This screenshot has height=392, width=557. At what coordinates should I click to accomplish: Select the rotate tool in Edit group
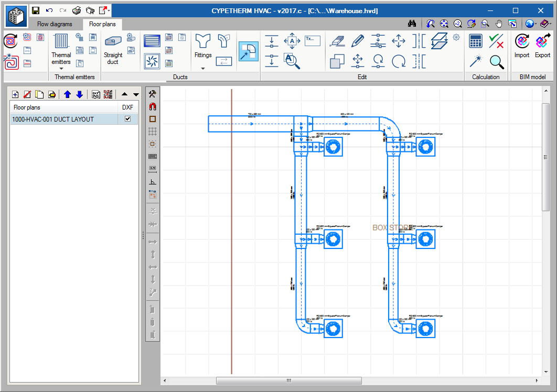(x=399, y=61)
